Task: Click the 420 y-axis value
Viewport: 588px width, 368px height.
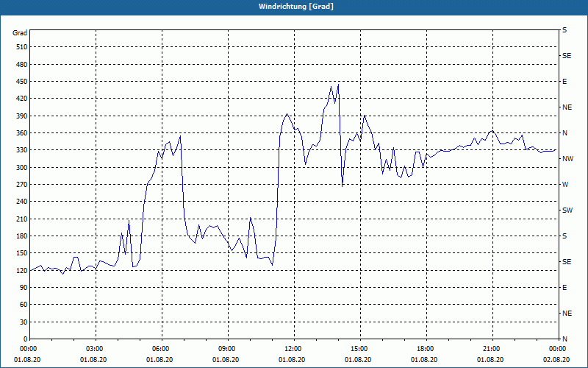Action: (x=22, y=99)
